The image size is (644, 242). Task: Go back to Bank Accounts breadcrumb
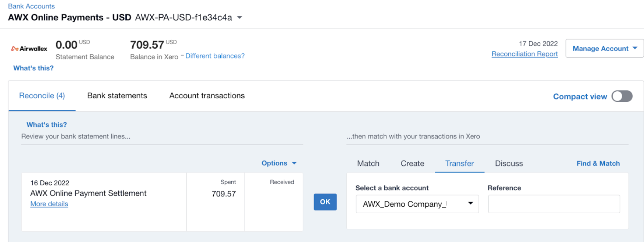[31, 6]
